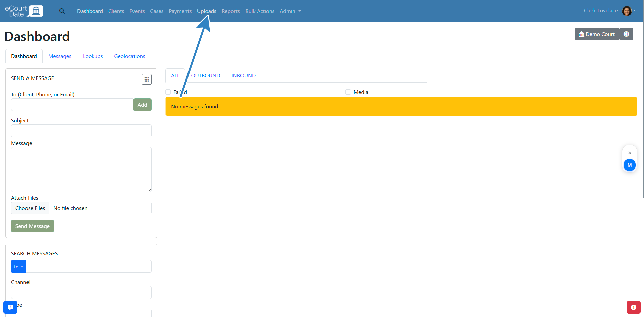This screenshot has width=644, height=317.
Task: Switch to the Lookups tab
Action: (93, 56)
